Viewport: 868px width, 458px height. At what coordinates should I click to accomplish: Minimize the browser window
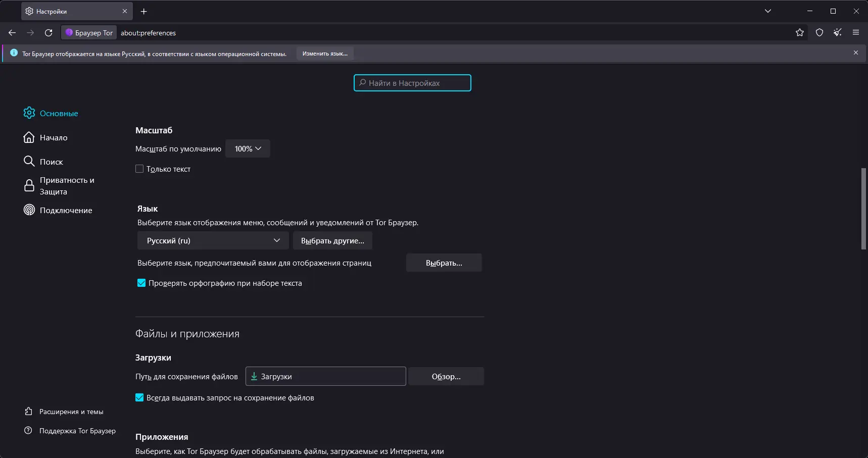tap(810, 11)
